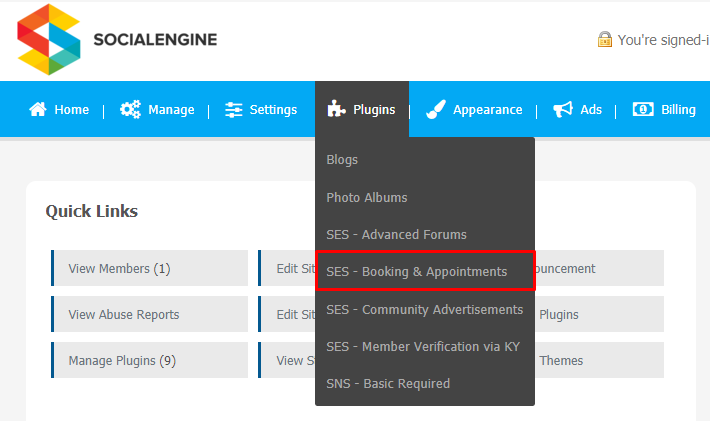Open View Abuse Reports quick link
710x421 pixels.
click(149, 314)
